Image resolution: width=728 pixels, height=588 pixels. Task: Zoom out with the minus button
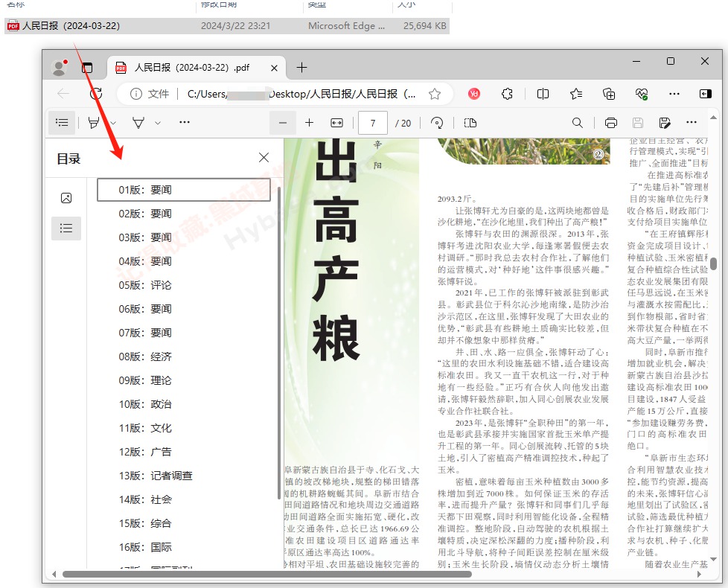point(283,123)
